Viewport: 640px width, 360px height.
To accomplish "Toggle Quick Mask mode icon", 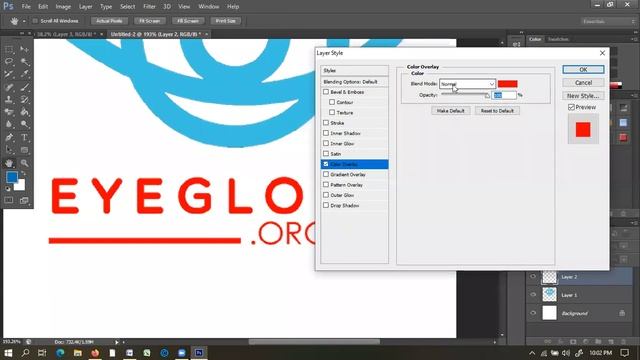I will (9, 200).
